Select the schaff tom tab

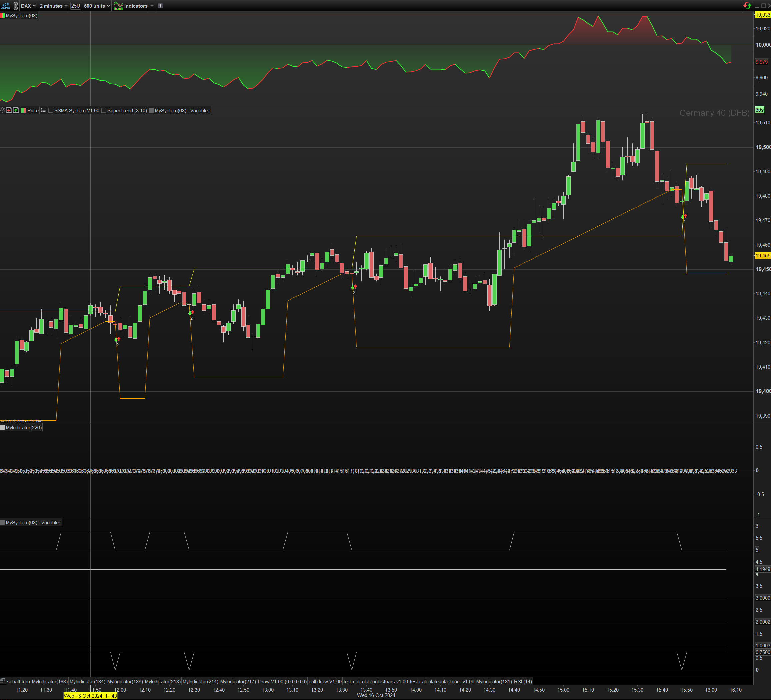pyautogui.click(x=18, y=681)
